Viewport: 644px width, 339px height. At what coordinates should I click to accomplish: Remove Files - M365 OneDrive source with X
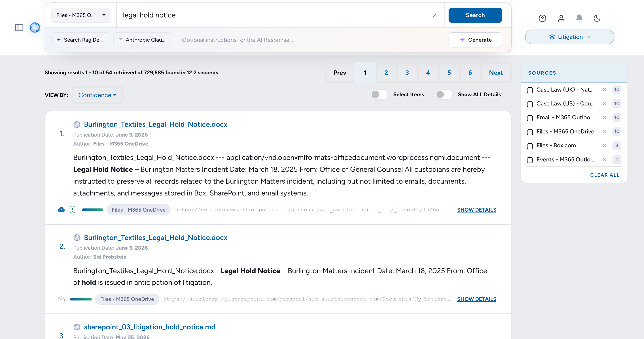click(x=604, y=131)
